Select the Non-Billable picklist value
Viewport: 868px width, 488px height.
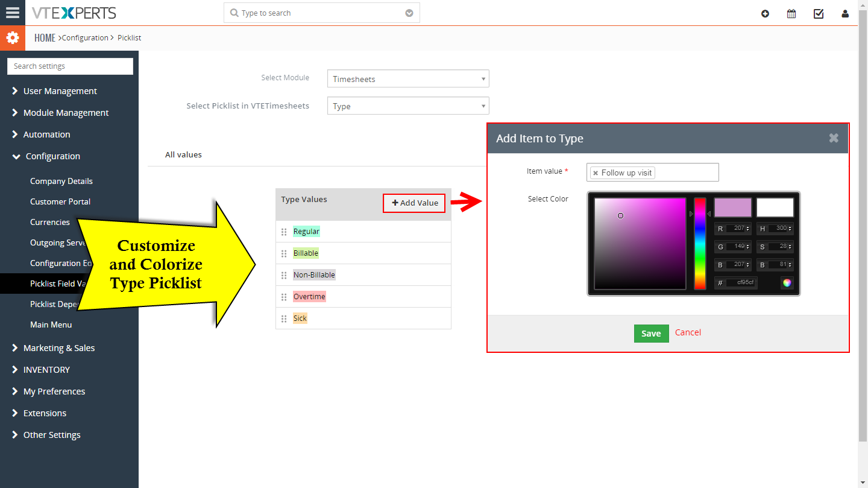314,275
